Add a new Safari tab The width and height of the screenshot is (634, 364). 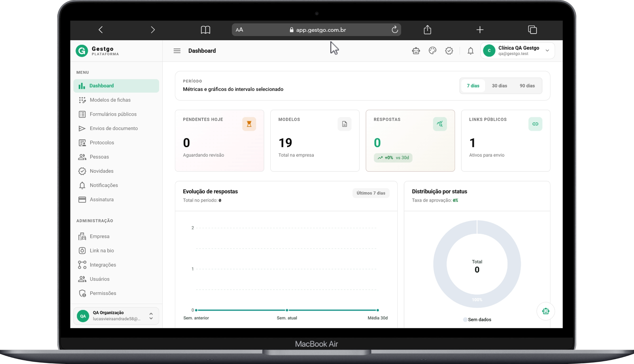click(480, 30)
